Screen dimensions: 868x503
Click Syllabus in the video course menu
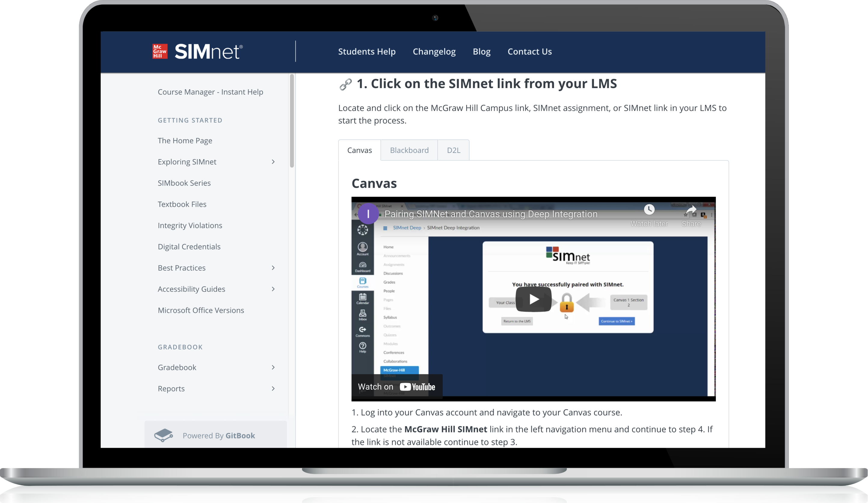[x=390, y=317]
